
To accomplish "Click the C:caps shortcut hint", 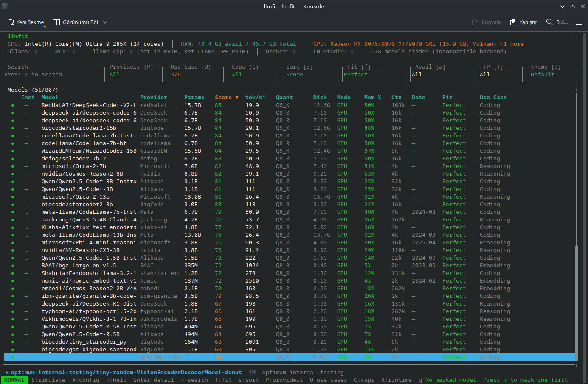I will pos(364,380).
